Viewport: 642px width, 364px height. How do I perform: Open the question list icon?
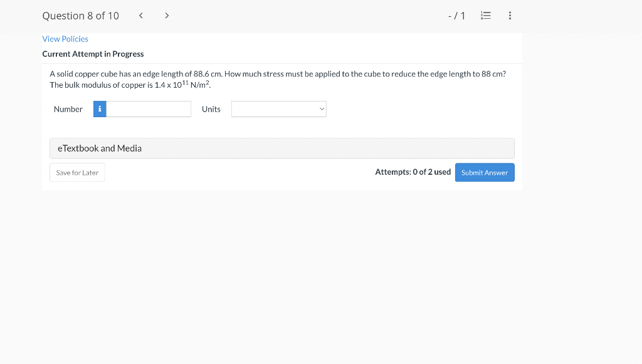486,16
